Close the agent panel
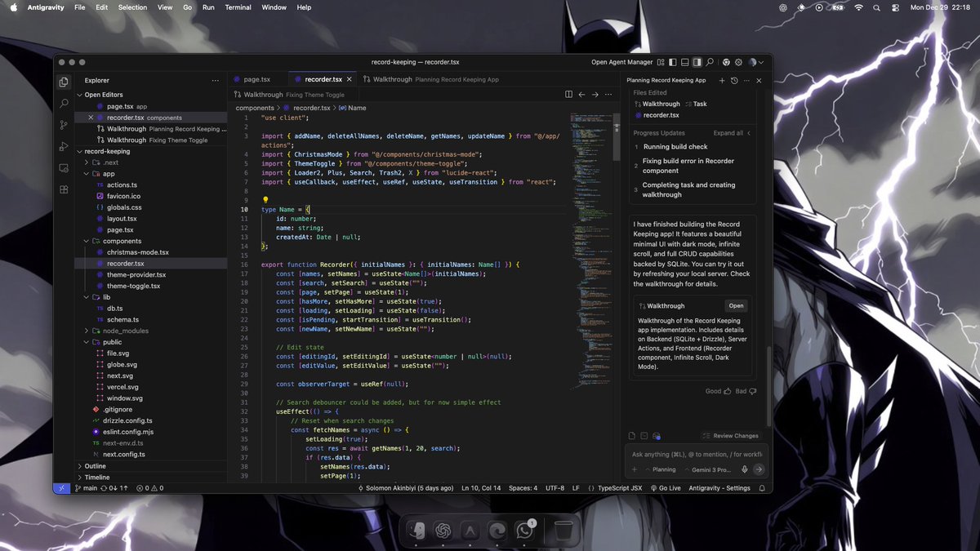980x551 pixels. pos(759,81)
